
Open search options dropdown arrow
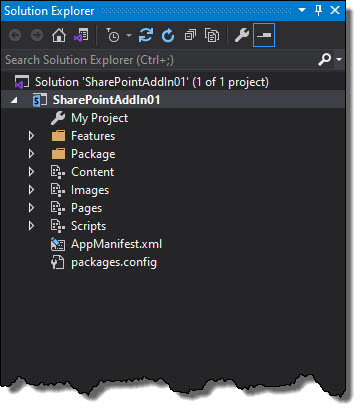click(x=339, y=60)
